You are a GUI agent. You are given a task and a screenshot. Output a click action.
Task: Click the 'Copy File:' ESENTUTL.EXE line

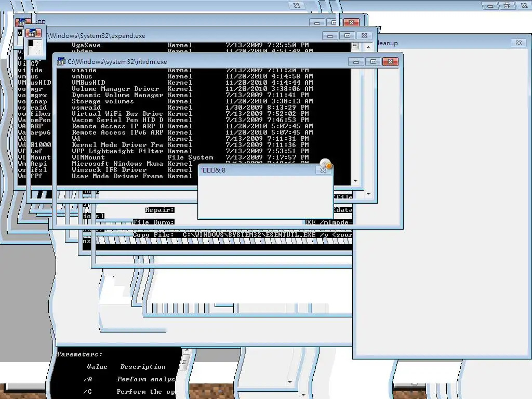[242, 234]
